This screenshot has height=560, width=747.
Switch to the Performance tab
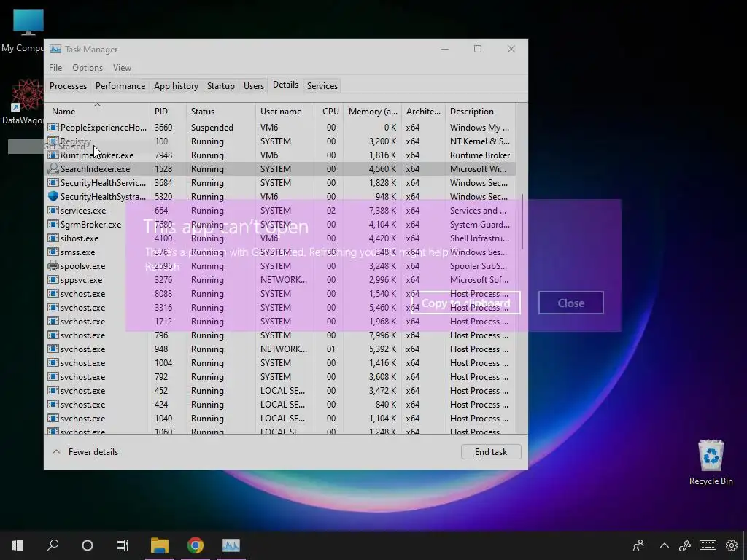coord(120,86)
